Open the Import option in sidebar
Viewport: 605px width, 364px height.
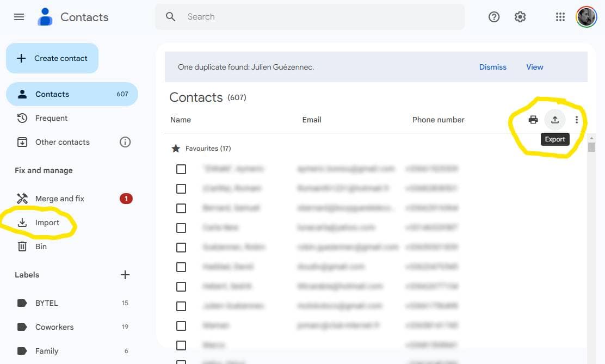click(47, 223)
